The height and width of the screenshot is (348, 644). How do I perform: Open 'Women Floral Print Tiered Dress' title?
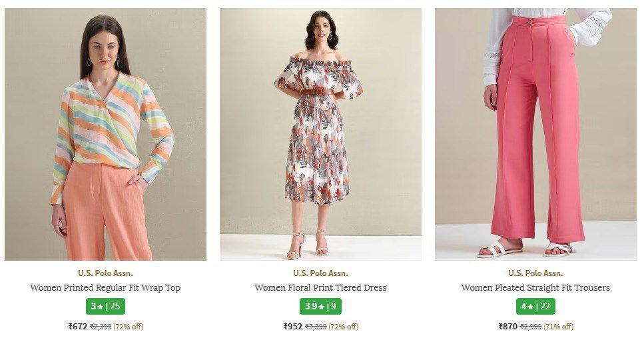coord(320,288)
